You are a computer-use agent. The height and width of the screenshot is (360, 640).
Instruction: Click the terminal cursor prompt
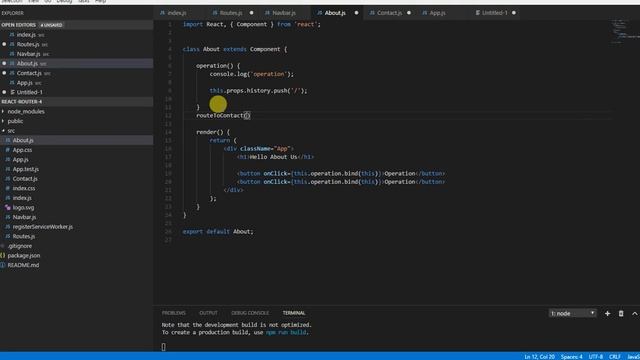click(164, 347)
